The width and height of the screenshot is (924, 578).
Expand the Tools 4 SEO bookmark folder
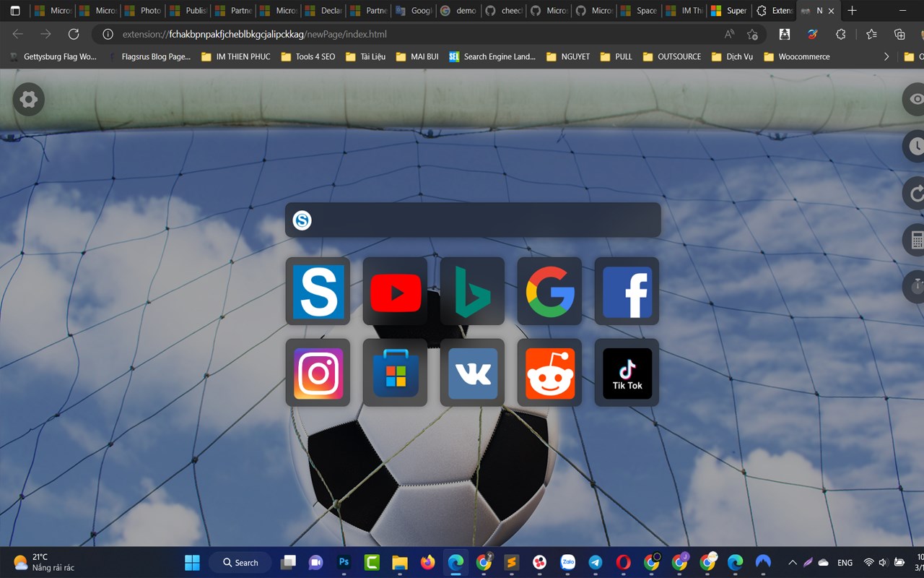(308, 56)
